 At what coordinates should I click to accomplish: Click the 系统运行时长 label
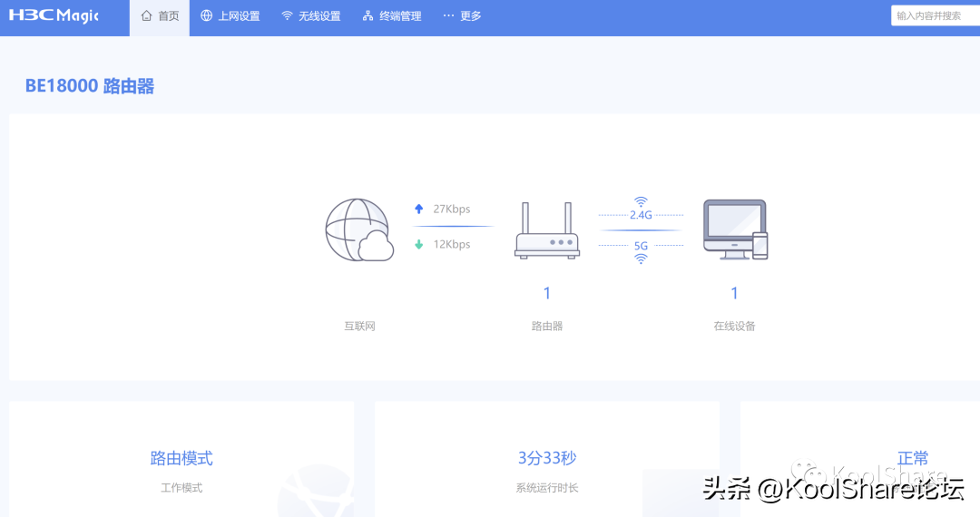(x=547, y=488)
